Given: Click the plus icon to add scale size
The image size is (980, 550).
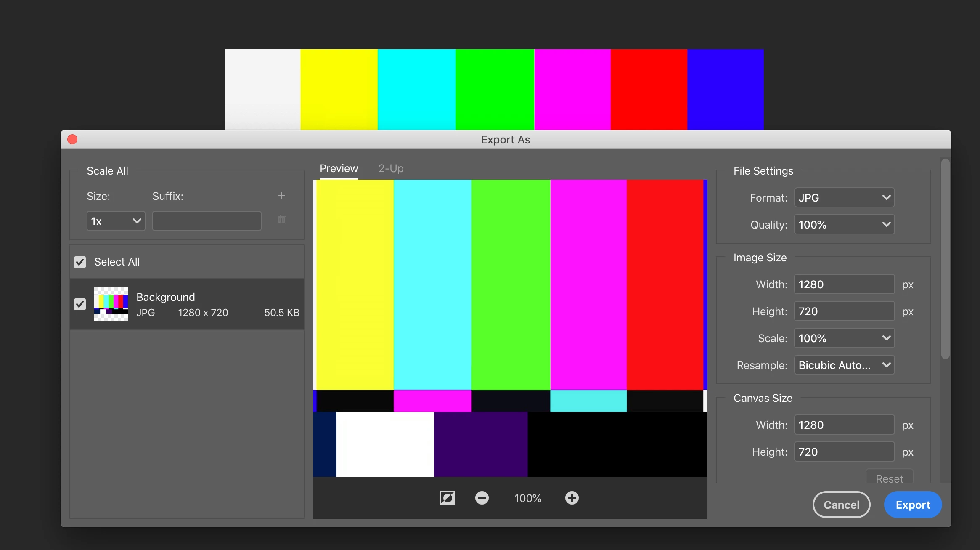Looking at the screenshot, I should point(281,196).
